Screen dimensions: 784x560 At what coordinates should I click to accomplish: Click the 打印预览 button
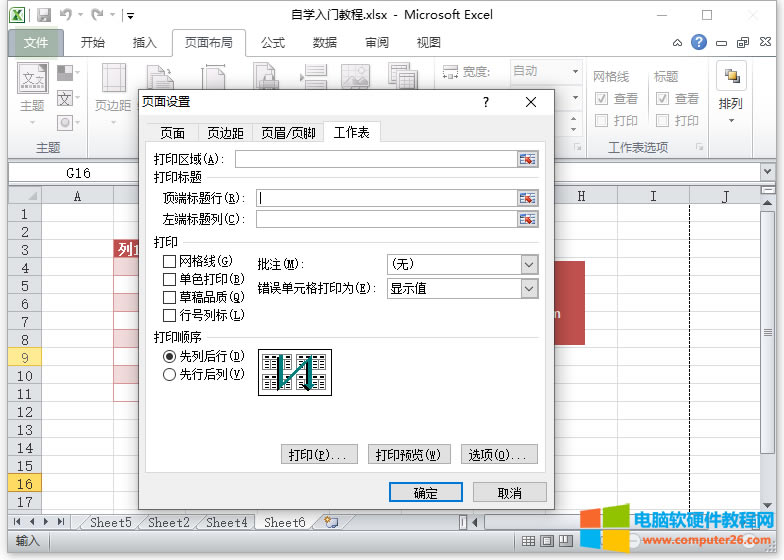click(x=408, y=455)
